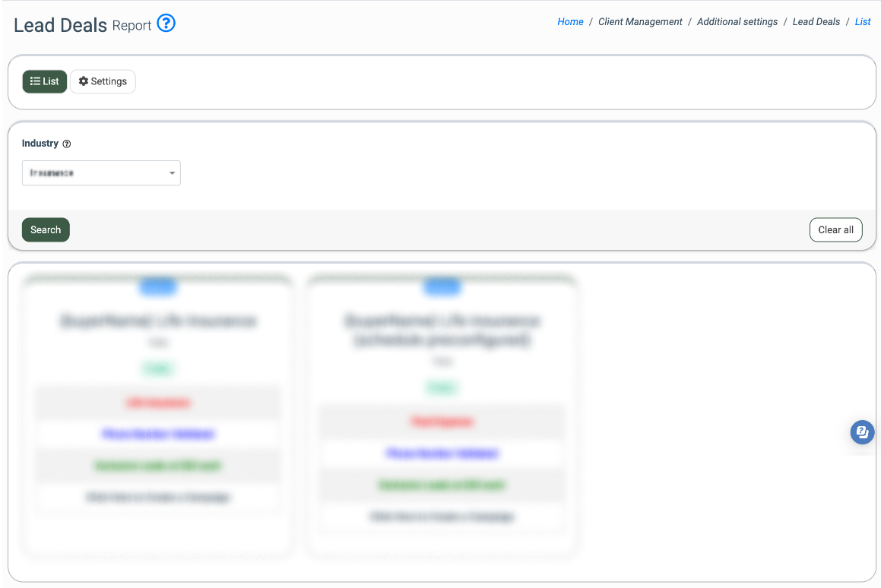Click the gear icon on Settings button
Viewport: 881px width, 588px height.
pos(84,81)
